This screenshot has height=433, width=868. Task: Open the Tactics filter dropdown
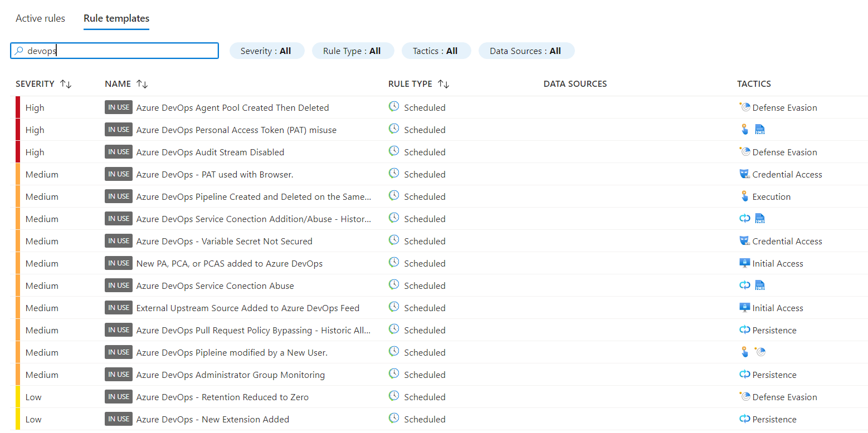coord(436,51)
